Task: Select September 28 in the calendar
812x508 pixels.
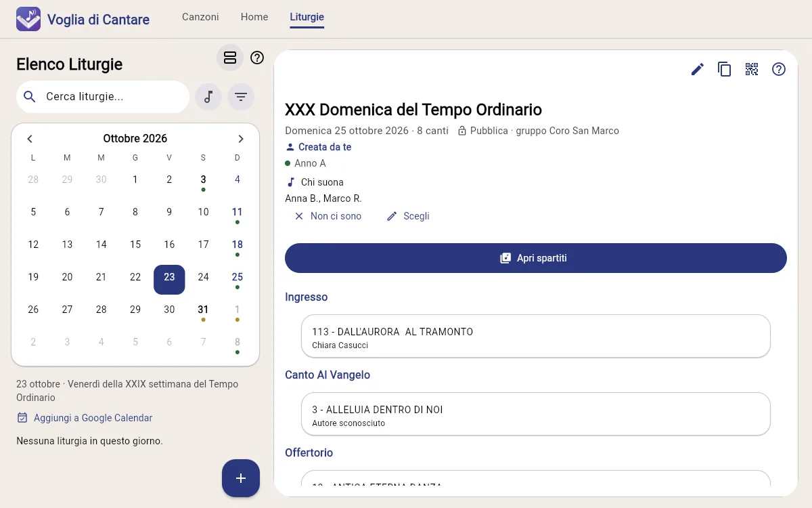Action: tap(33, 179)
